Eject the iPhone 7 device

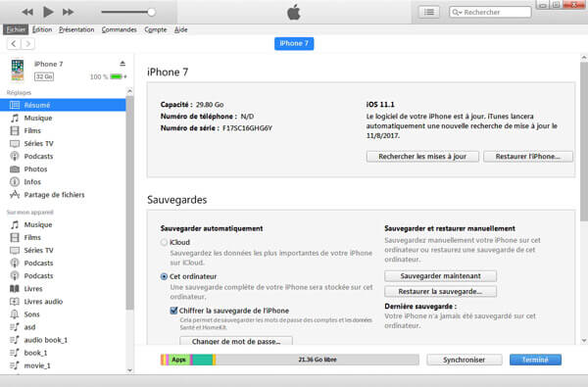click(x=122, y=64)
